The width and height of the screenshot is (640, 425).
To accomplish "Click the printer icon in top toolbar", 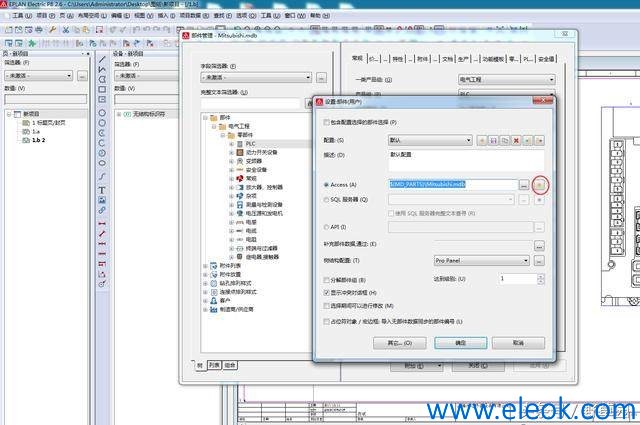I will (39, 29).
